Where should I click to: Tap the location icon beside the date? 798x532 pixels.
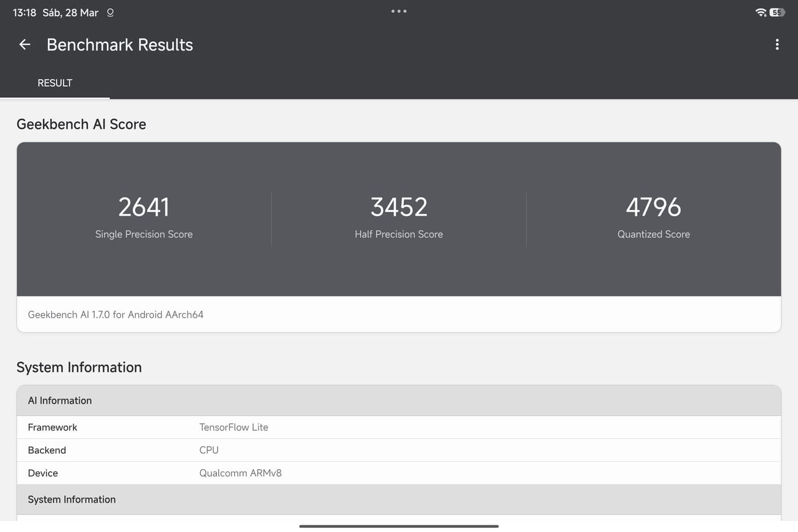point(110,12)
